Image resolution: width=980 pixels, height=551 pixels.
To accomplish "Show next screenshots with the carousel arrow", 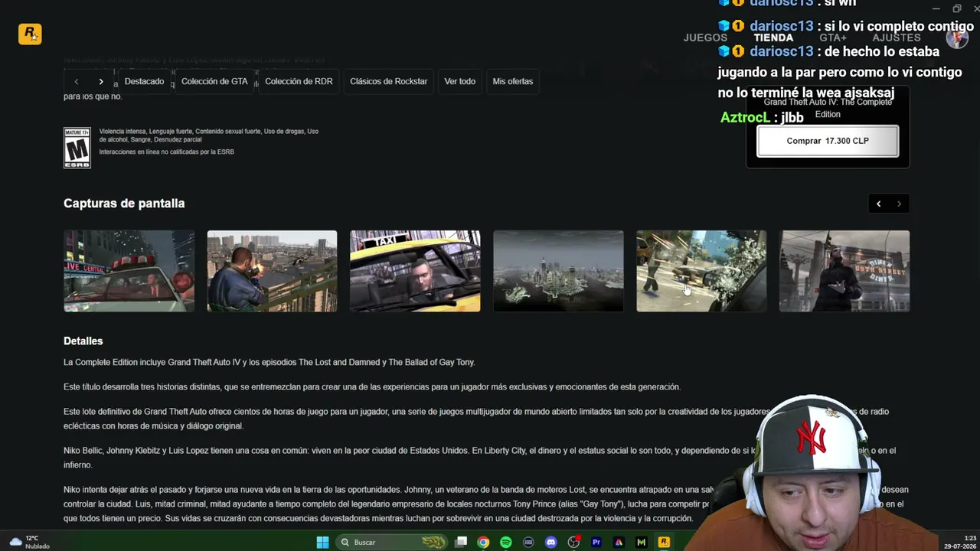I will (x=900, y=204).
